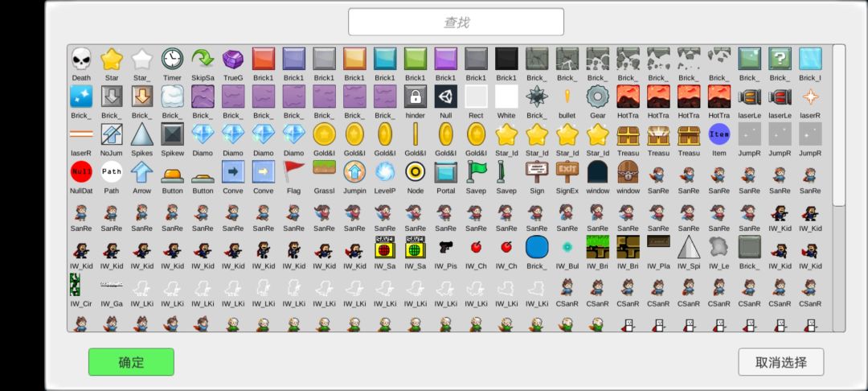Select the Death skull icon
This screenshot has width=868, height=391.
81,59
